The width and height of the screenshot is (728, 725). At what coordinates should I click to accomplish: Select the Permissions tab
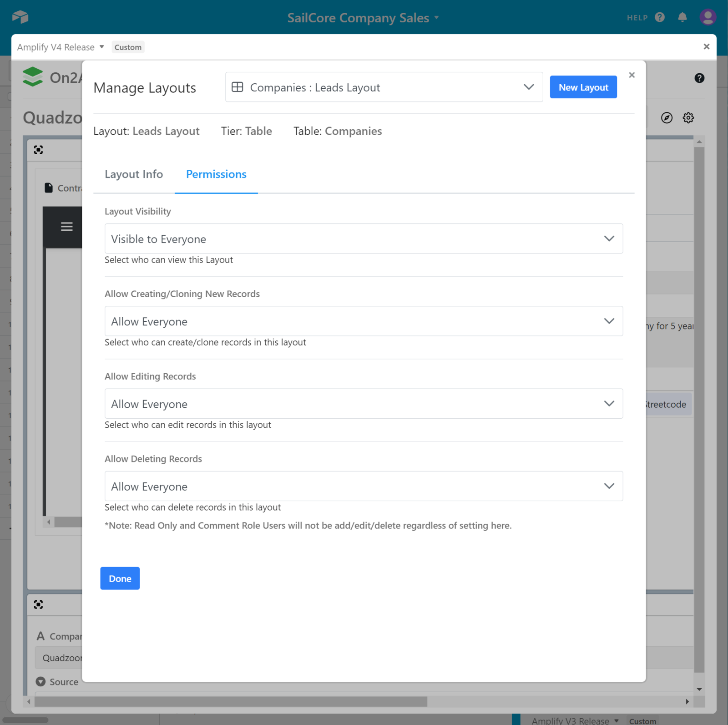(216, 174)
